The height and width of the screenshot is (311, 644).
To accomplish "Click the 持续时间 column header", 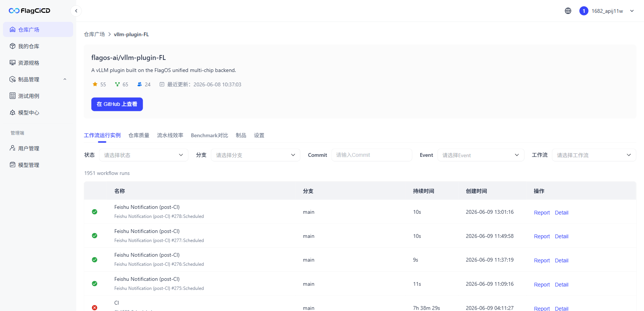I will click(423, 191).
